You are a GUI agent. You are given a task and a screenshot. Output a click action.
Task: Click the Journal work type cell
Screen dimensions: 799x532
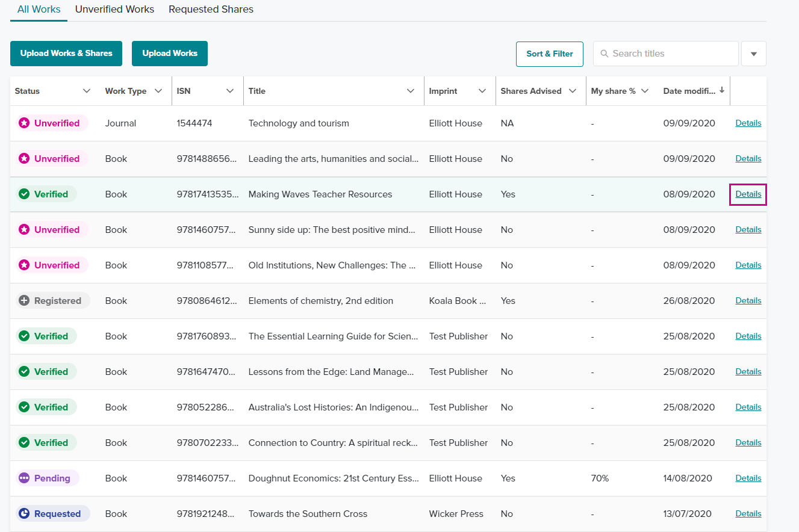click(120, 123)
